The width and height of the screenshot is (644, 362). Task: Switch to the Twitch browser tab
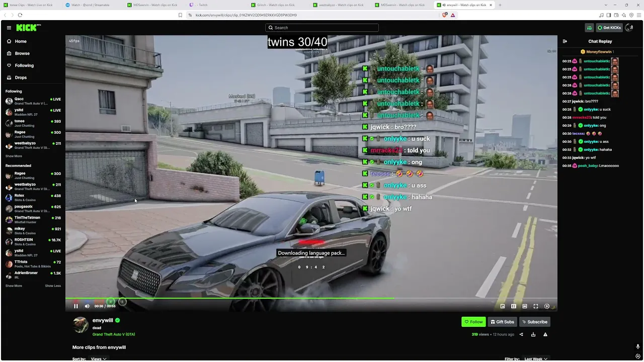point(217,5)
